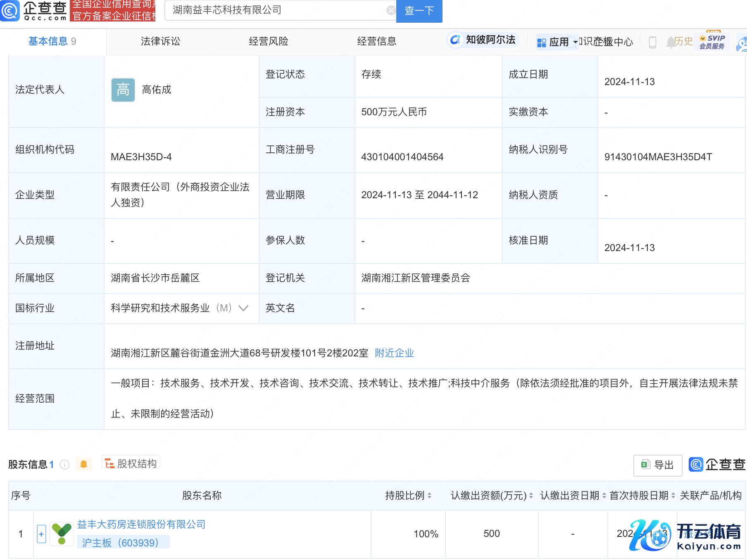This screenshot has width=747, height=560.
Task: Select the 经营信息 tab
Action: coord(376,41)
